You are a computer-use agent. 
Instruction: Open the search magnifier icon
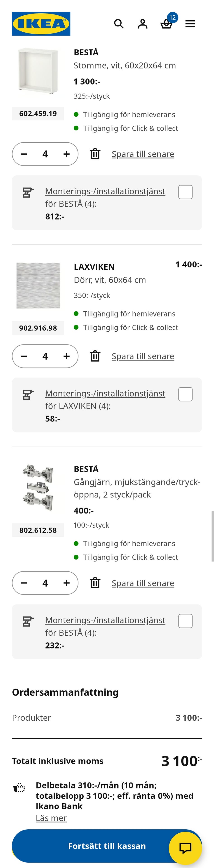(119, 24)
